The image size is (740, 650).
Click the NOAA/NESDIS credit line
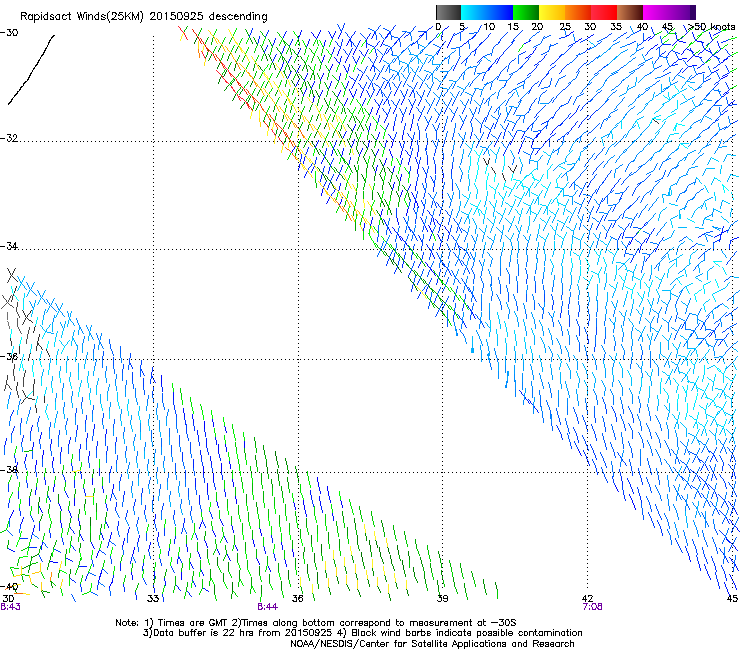[x=432, y=644]
